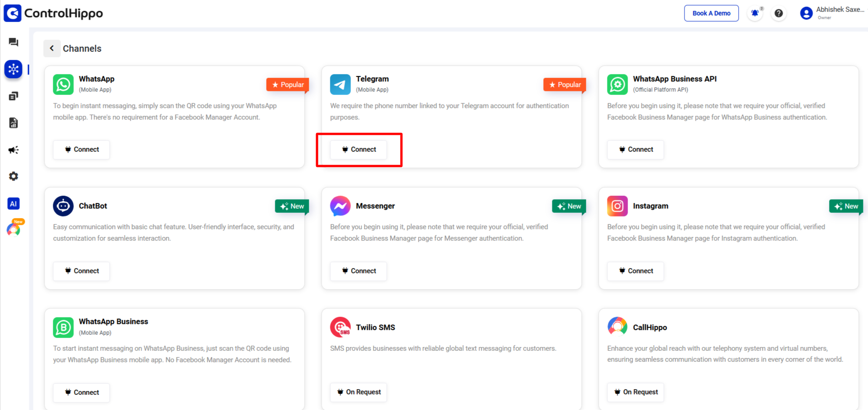Click Book A Demo button
Image resolution: width=868 pixels, height=410 pixels.
712,13
